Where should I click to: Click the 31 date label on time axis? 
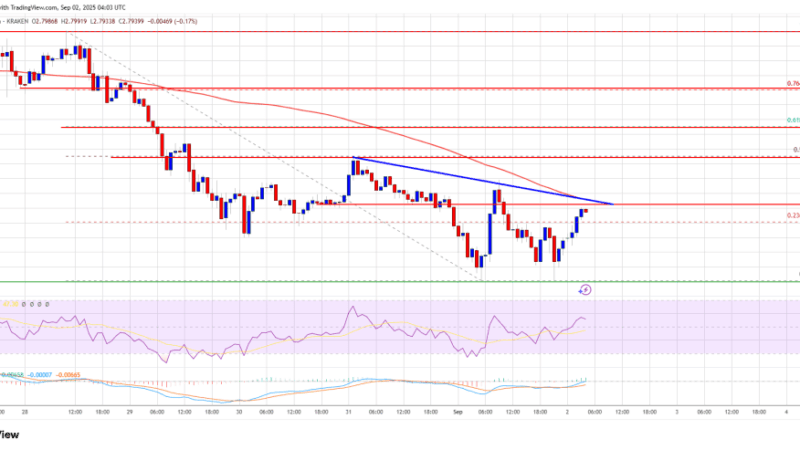[x=348, y=412]
